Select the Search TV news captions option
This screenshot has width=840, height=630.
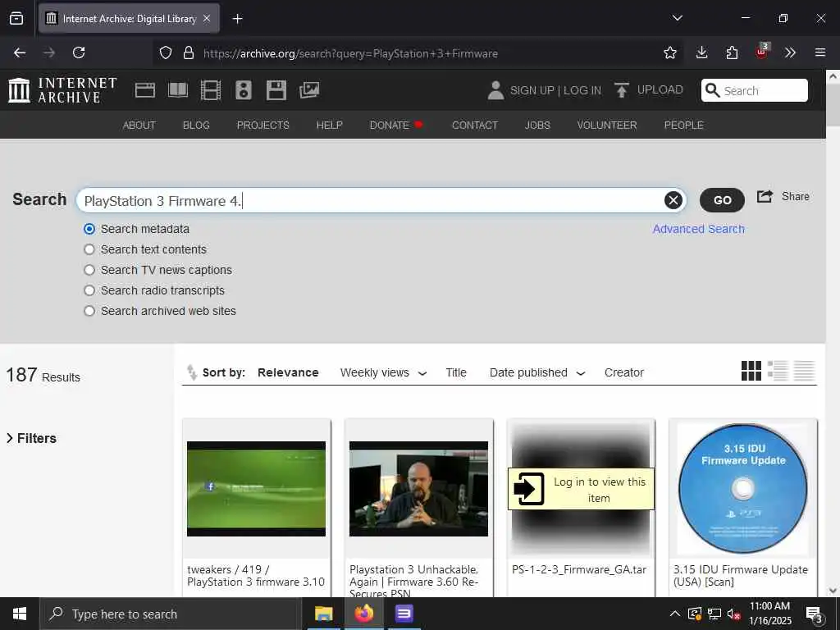click(x=89, y=270)
